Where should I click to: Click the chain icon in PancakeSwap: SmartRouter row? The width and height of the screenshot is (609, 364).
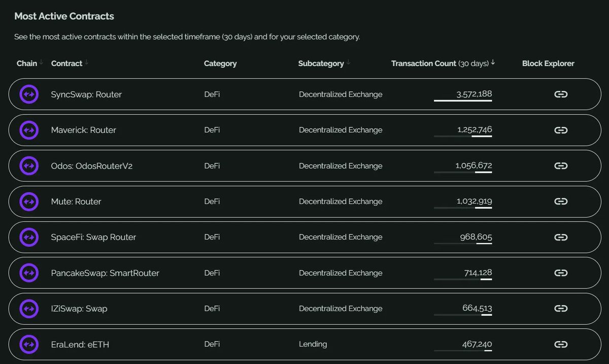tap(29, 273)
